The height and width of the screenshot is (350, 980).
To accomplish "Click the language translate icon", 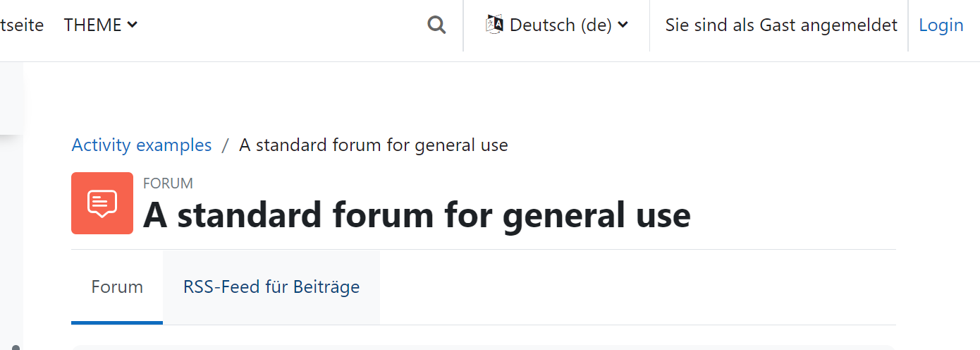I will (x=495, y=25).
